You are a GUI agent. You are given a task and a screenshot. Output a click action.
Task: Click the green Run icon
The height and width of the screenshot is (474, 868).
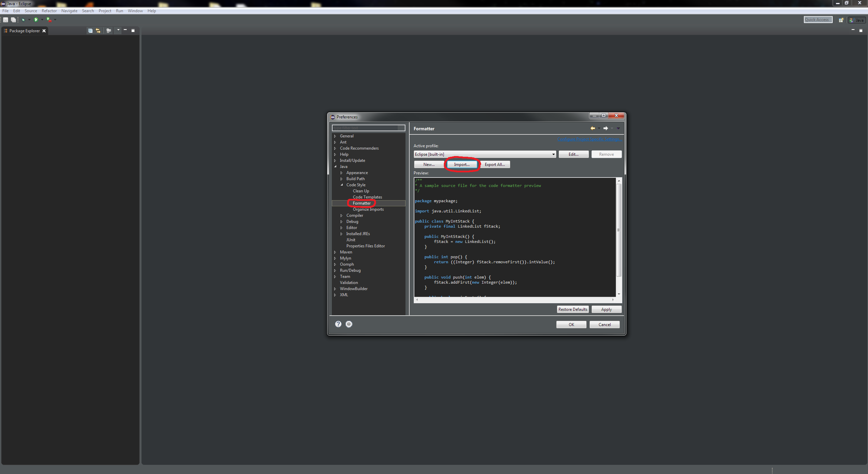(x=37, y=20)
